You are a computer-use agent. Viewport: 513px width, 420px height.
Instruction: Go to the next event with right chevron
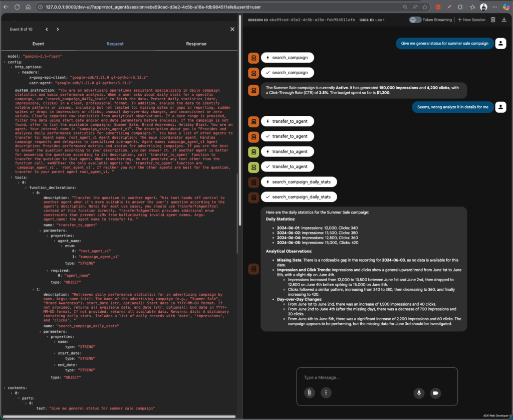coord(58,30)
